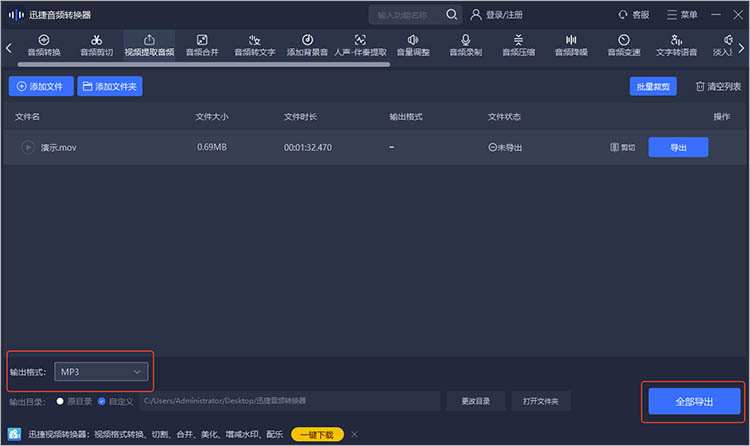Image resolution: width=750 pixels, height=446 pixels.
Task: Click the 00:01:32.470 duration value
Action: point(308,147)
